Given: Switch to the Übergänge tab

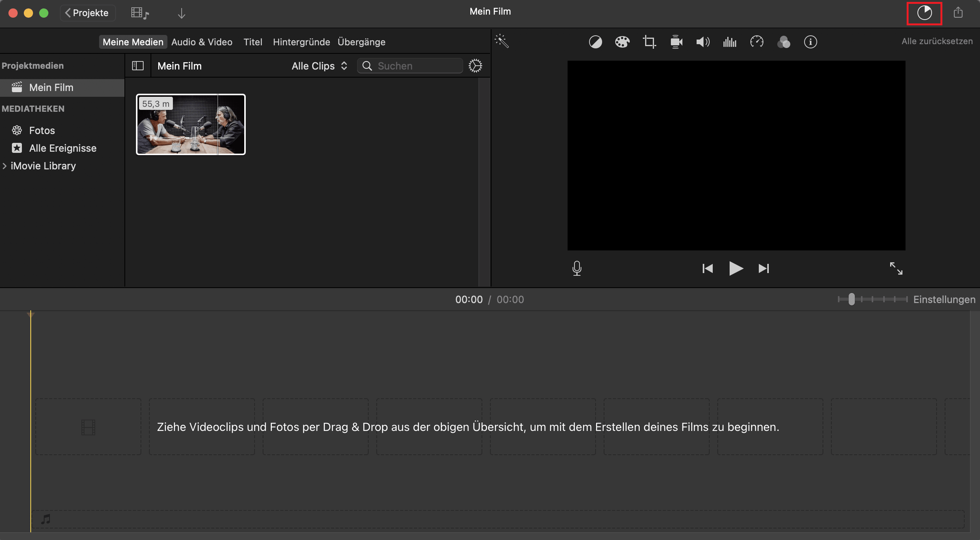Looking at the screenshot, I should coord(361,42).
